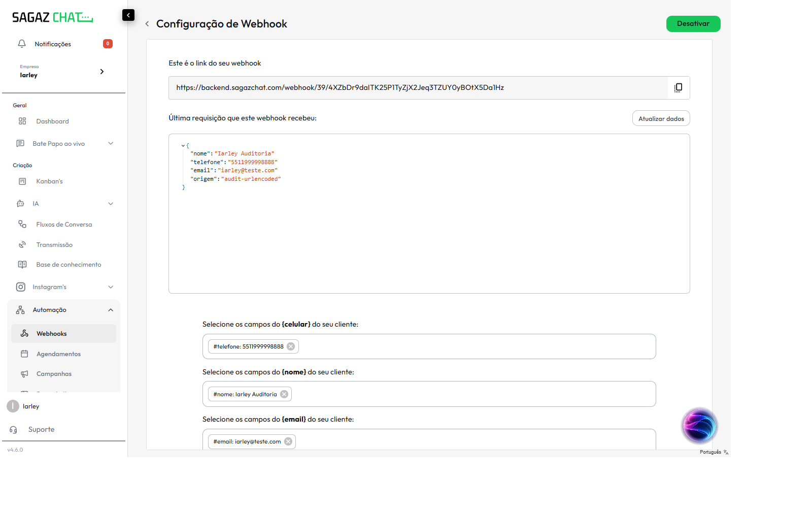Open Notificações bell icon

click(22, 44)
